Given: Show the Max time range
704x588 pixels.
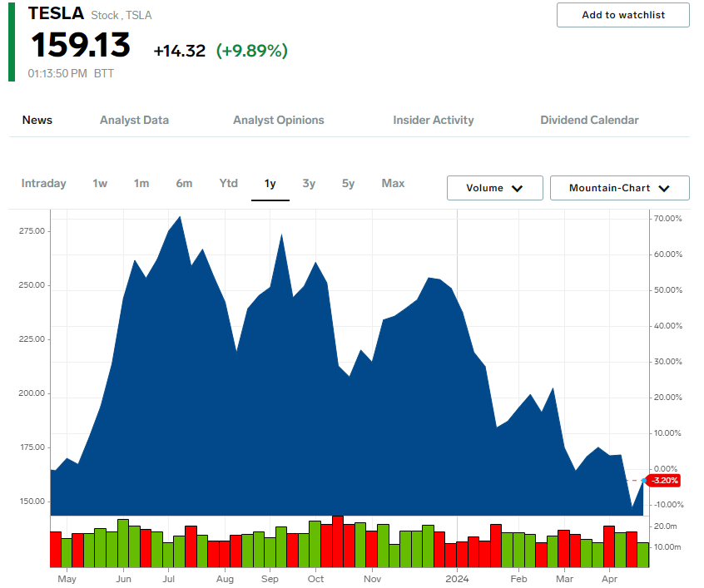Looking at the screenshot, I should [393, 183].
